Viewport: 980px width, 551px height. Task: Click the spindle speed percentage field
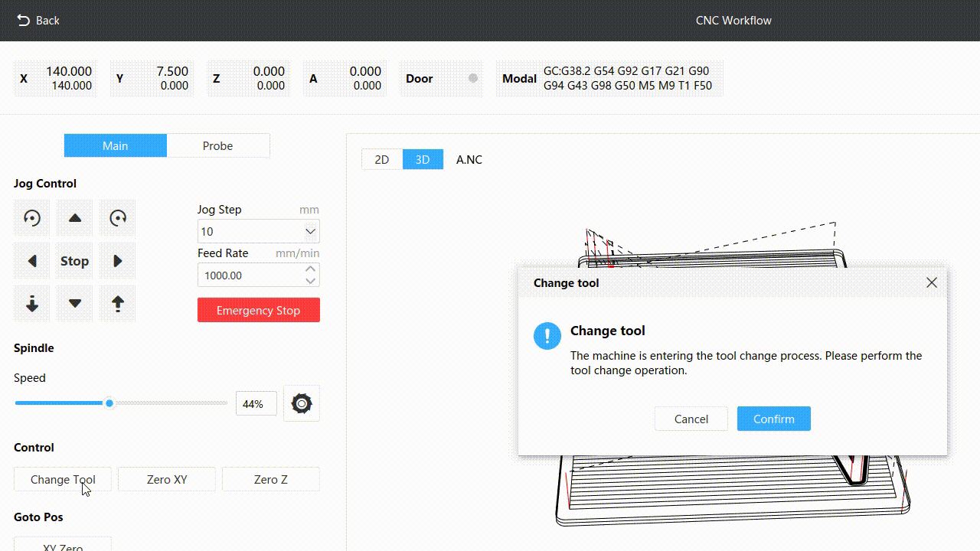point(256,403)
